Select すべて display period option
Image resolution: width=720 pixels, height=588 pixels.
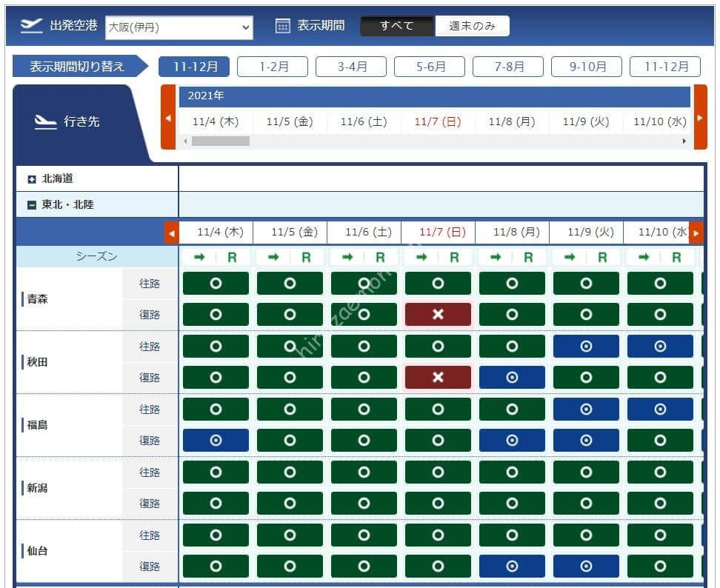(x=397, y=26)
